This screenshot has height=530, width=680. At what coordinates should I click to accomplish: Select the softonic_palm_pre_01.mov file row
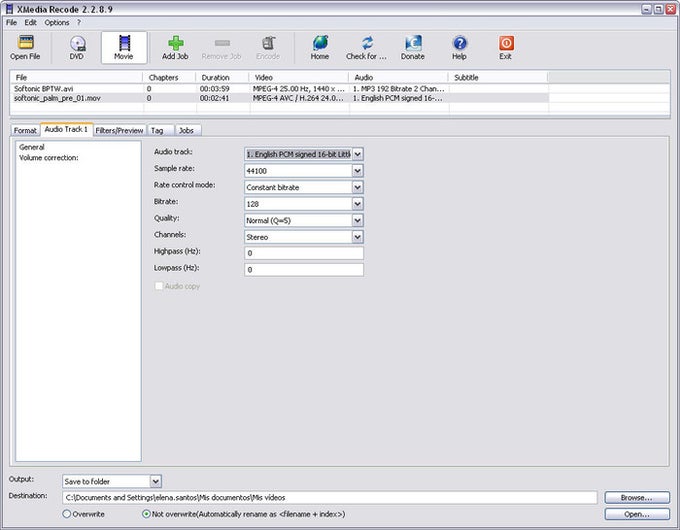coord(279,98)
